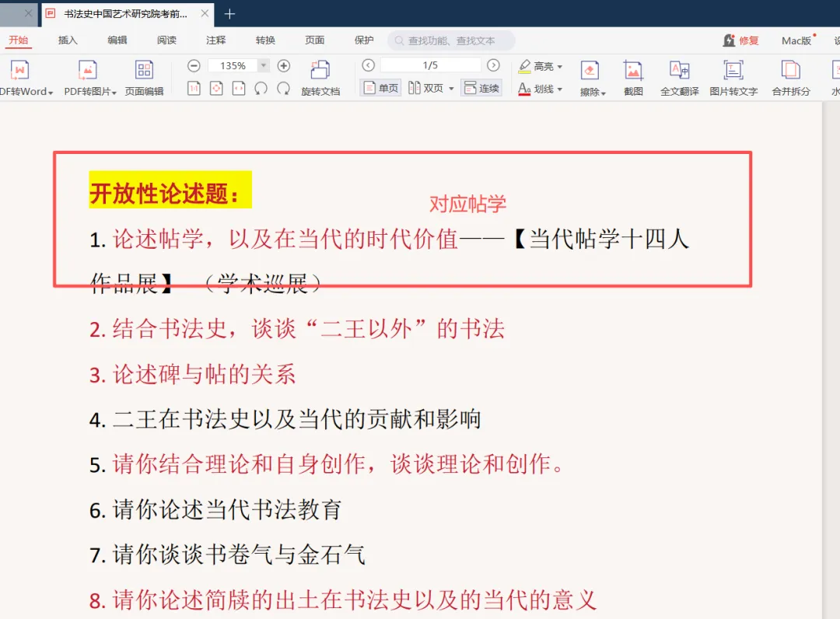Click line 6 请你论述当代书法教育
Screen dimensions: 840x619
pyautogui.click(x=215, y=510)
